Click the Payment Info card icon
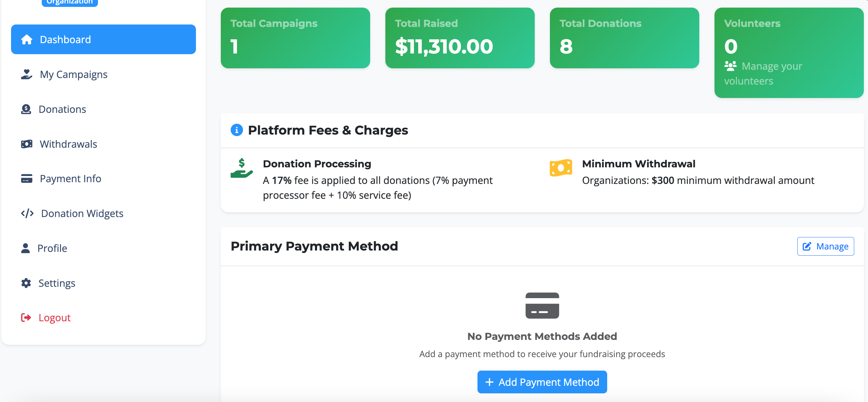The image size is (868, 402). point(27,179)
